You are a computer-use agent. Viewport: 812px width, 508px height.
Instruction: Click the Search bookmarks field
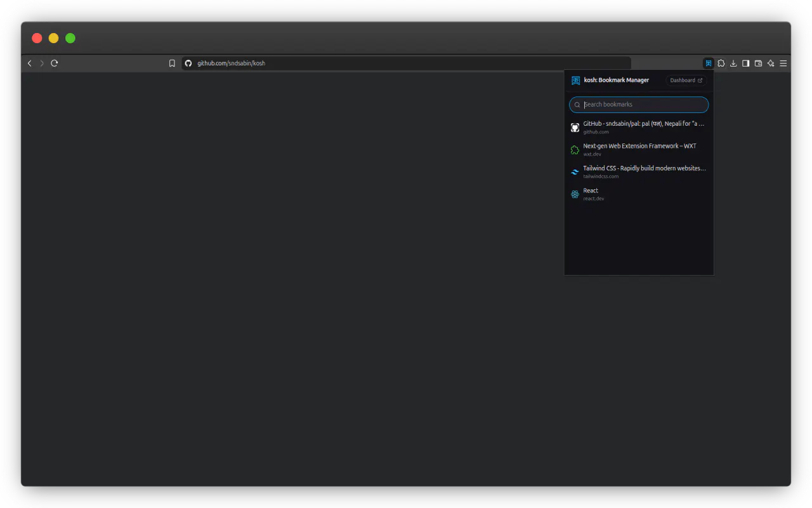pyautogui.click(x=639, y=105)
